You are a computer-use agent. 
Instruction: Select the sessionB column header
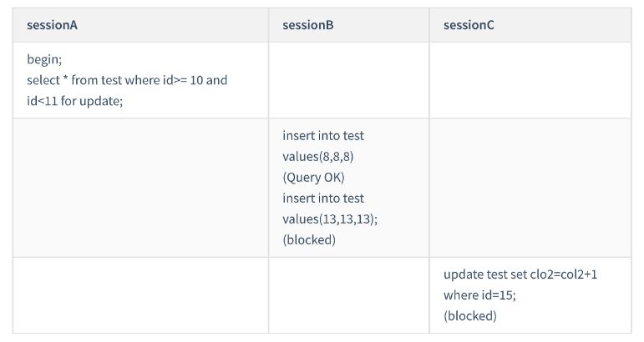coord(308,25)
